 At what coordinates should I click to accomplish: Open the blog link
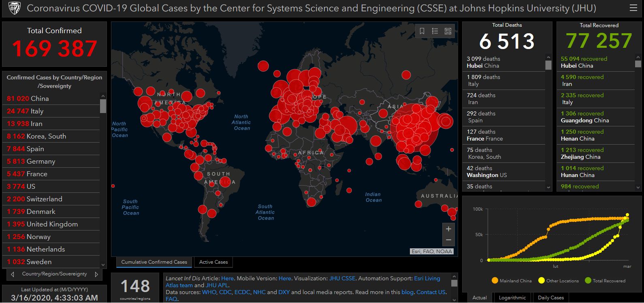[x=407, y=292]
